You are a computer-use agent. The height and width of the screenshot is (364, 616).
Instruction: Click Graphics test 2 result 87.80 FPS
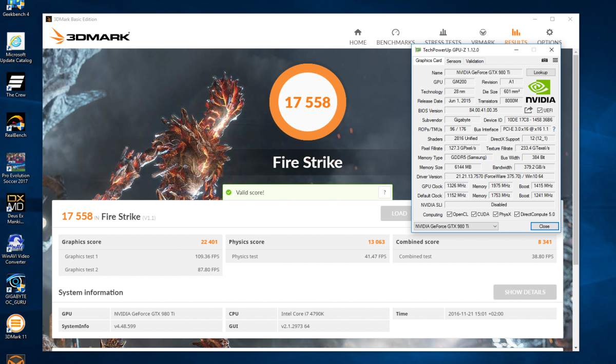[208, 270]
